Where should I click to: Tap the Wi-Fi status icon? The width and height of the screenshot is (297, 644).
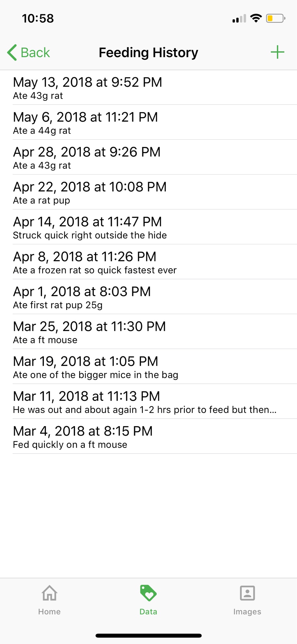coord(256,19)
